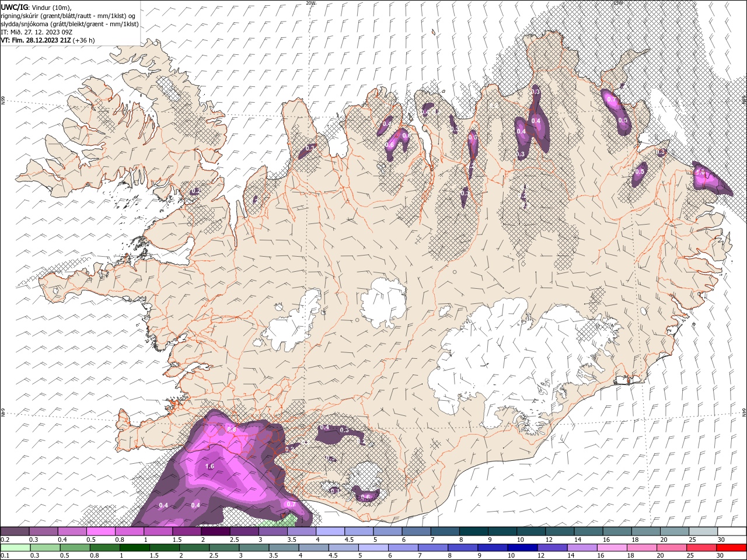The height and width of the screenshot is (560, 747).
Task: Click the dark mauve 0.2 snow-scale swatch
Action: click(x=15, y=531)
